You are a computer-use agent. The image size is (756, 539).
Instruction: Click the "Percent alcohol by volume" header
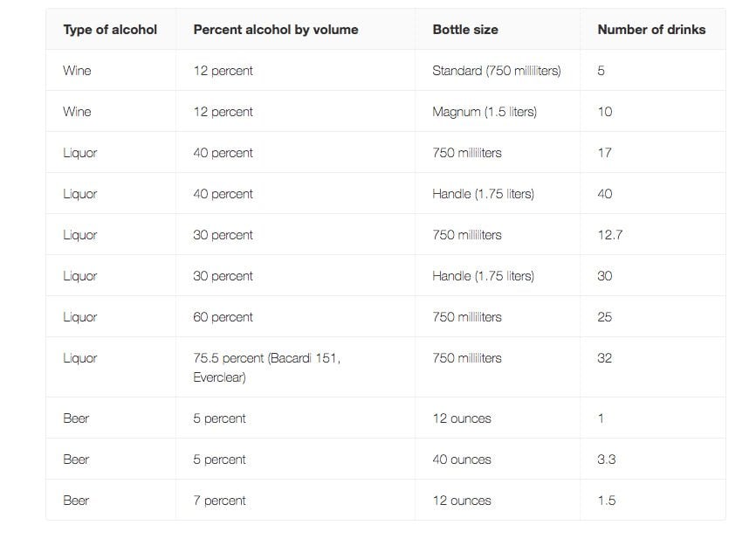[x=276, y=30]
